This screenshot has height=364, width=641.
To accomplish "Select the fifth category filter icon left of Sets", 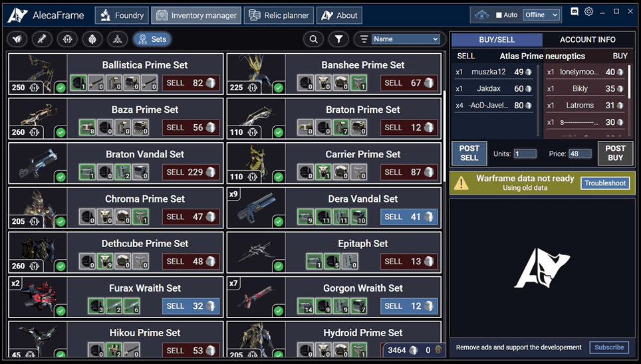I will point(118,39).
